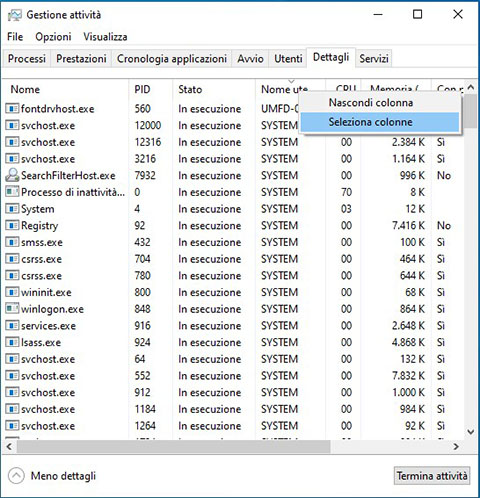Select PID cell 916
This screenshot has height=498, width=480.
click(x=142, y=325)
